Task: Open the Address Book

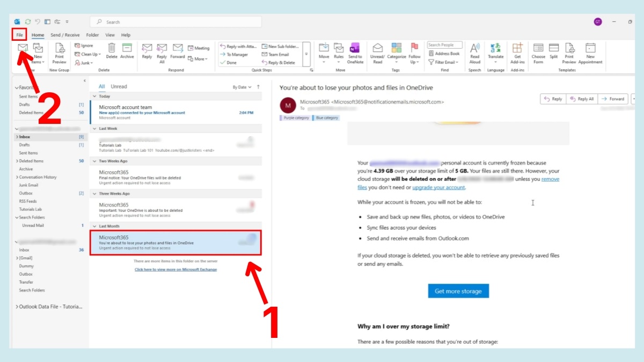Action: 444,54
